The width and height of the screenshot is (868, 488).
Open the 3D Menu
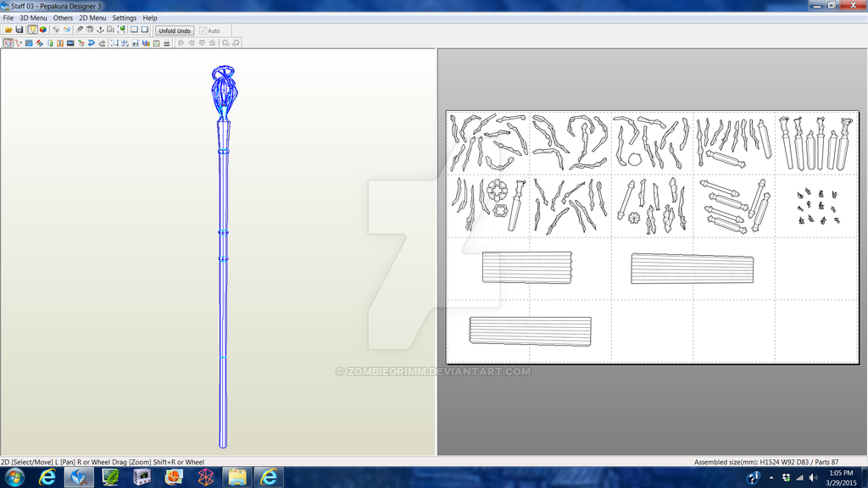33,18
